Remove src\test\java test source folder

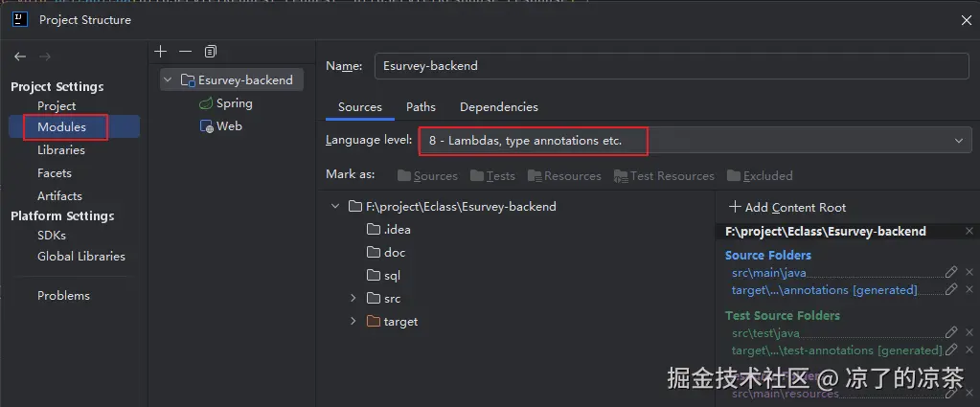click(x=969, y=332)
